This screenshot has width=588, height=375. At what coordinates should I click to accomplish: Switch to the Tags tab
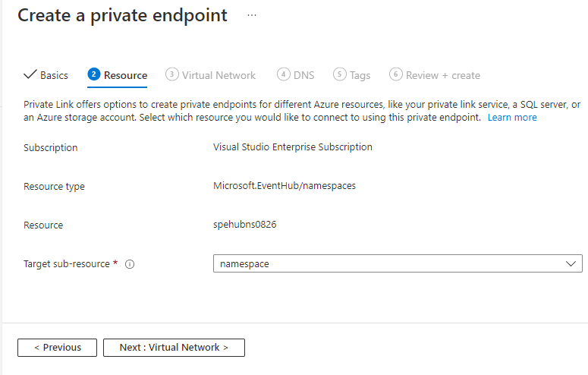[360, 75]
